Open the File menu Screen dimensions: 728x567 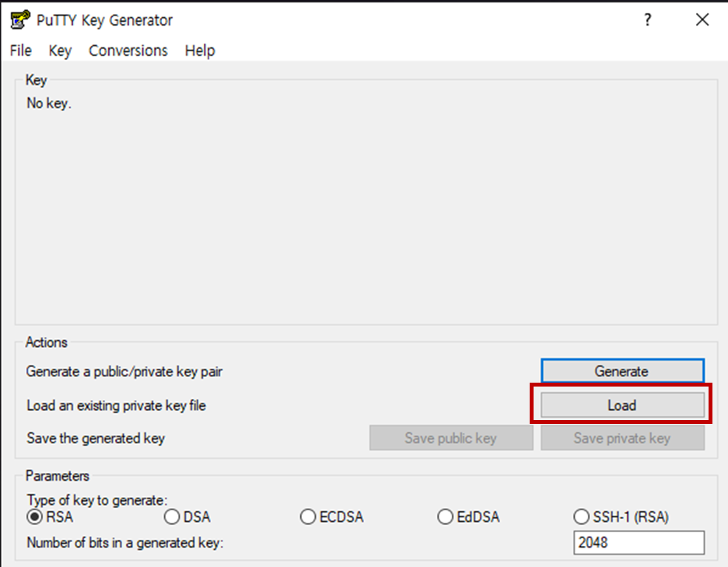tap(21, 50)
